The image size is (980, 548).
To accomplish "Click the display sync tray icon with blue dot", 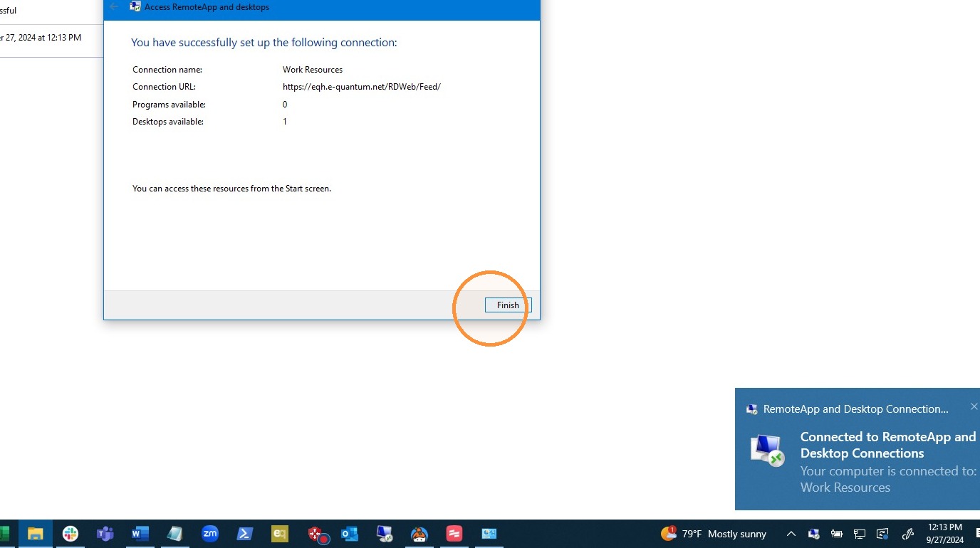I will tap(882, 534).
